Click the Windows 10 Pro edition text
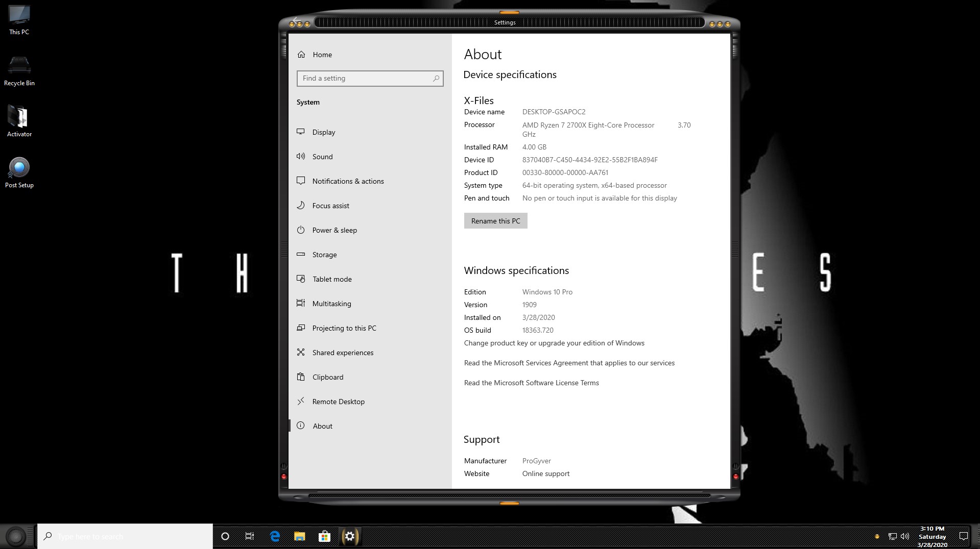The width and height of the screenshot is (980, 549). point(547,292)
